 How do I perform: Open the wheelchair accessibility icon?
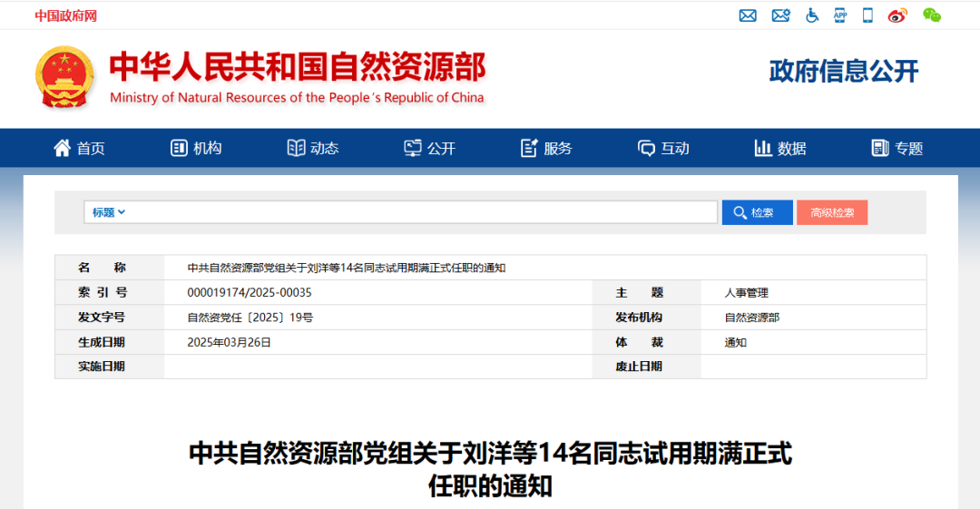(x=812, y=15)
